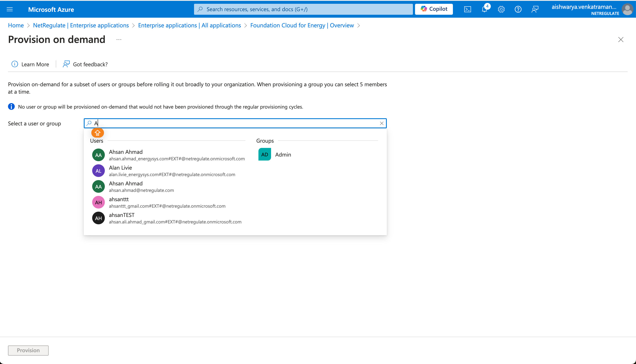Click the Azure global search box

click(303, 9)
